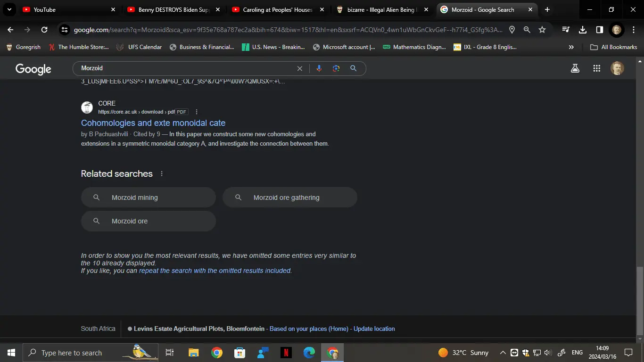This screenshot has height=362, width=644.
Task: Click Update location link
Action: [x=374, y=329]
